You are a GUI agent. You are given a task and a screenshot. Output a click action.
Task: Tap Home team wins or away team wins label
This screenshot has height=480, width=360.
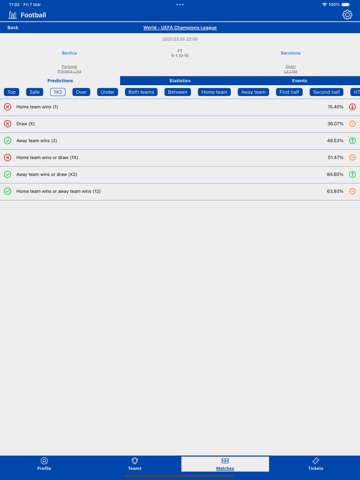click(58, 191)
